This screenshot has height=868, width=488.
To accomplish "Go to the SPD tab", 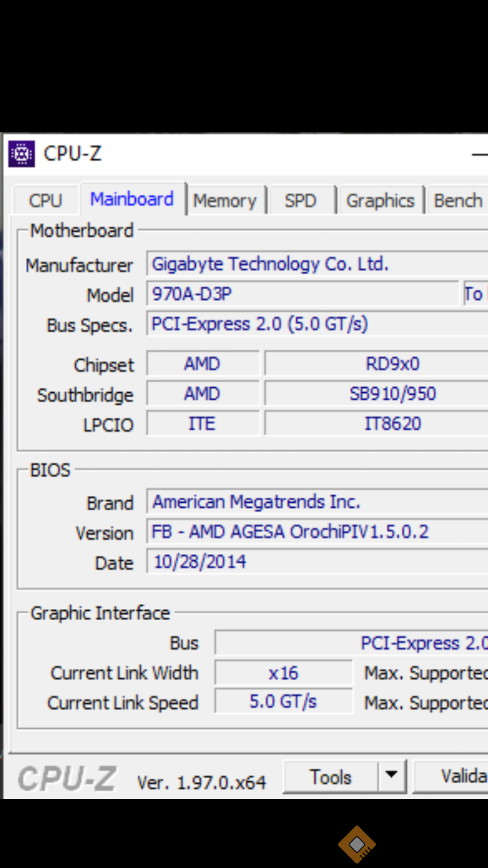I will pyautogui.click(x=300, y=200).
